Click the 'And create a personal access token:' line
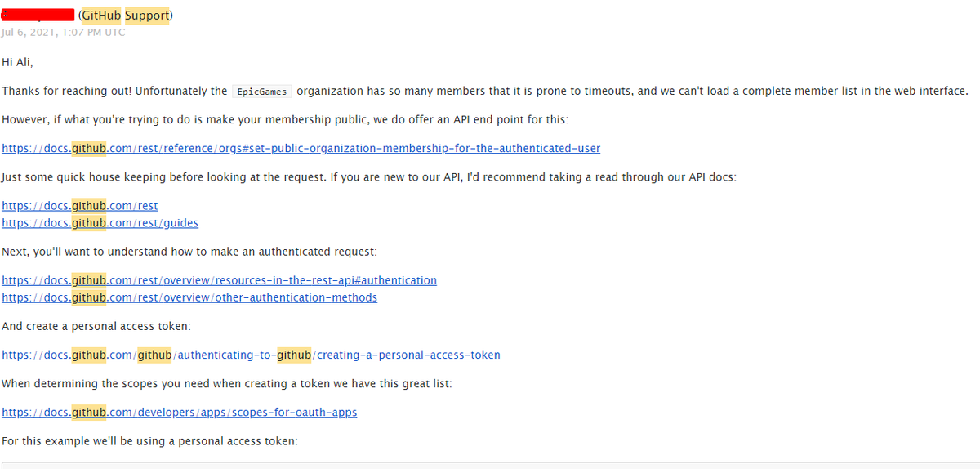This screenshot has width=980, height=469. click(x=96, y=326)
